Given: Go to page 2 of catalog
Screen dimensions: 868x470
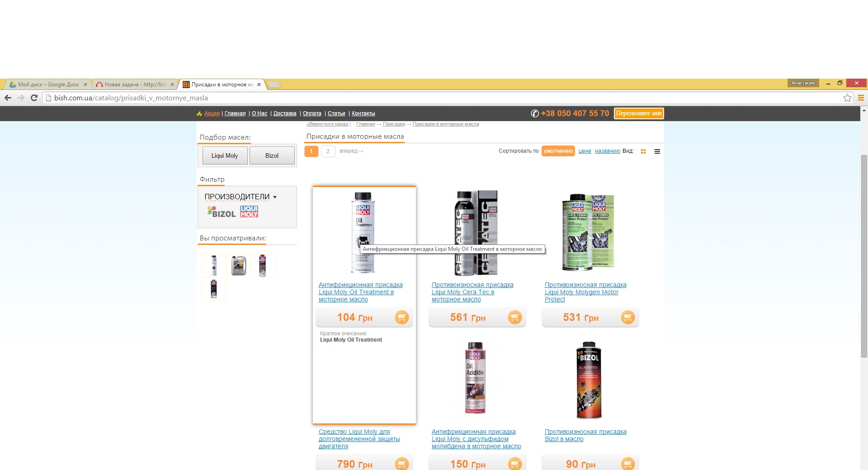Looking at the screenshot, I should [x=328, y=151].
